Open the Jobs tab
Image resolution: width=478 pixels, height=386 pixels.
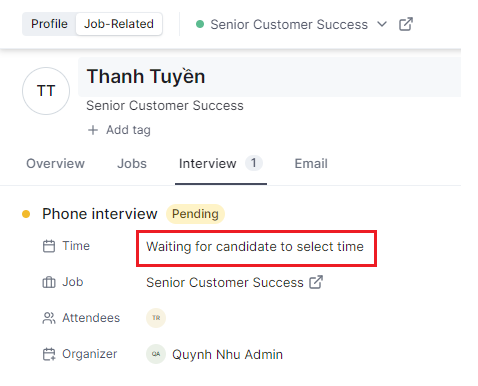132,164
